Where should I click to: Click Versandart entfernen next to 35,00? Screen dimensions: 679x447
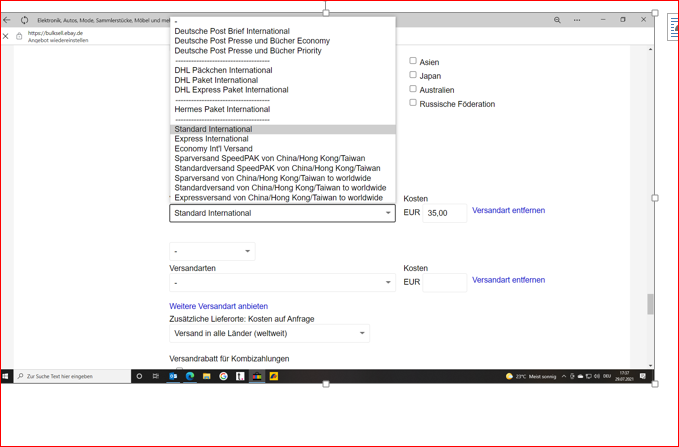tap(508, 211)
